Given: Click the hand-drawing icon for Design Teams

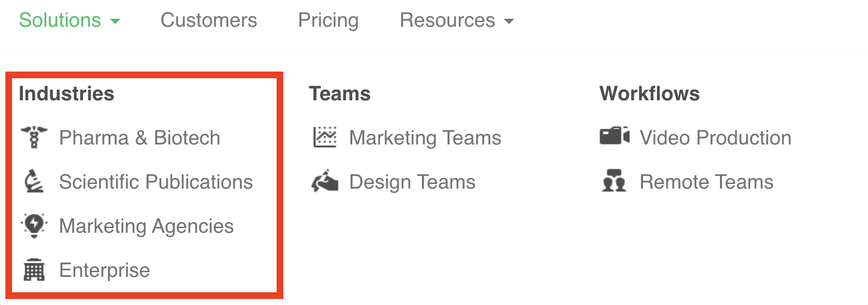Looking at the screenshot, I should (x=325, y=182).
